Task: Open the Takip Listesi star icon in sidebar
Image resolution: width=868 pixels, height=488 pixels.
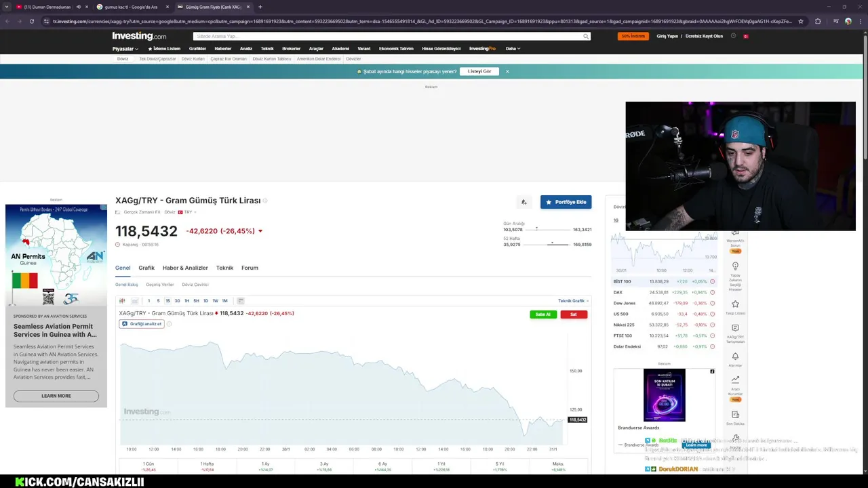Action: [735, 304]
